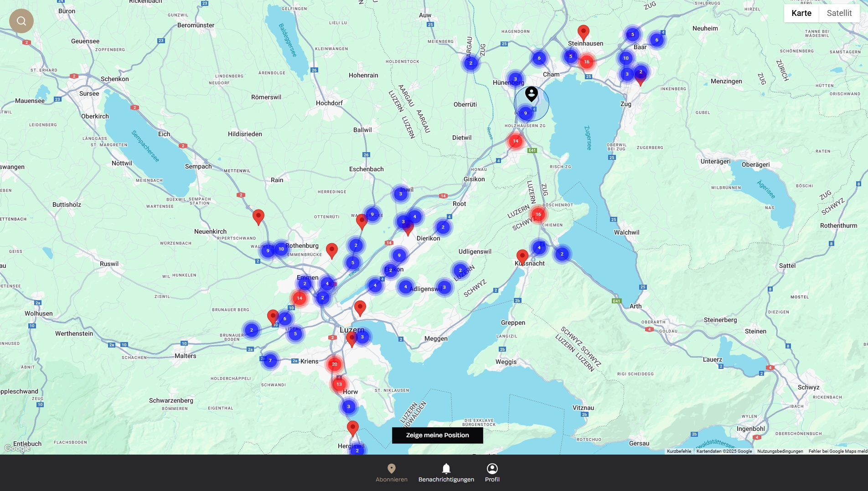This screenshot has height=491, width=868.
Task: Select blue cluster 3 at Inwil
Action: [x=401, y=194]
